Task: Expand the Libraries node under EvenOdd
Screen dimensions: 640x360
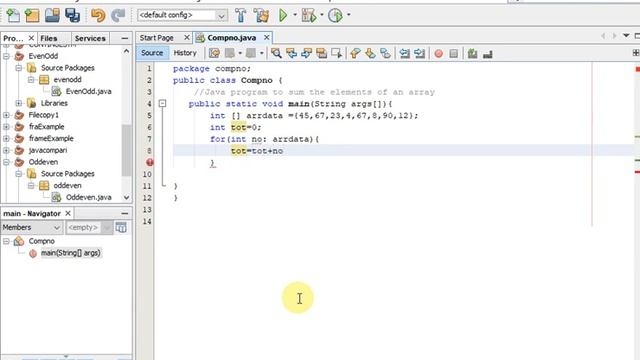Action: point(19,103)
